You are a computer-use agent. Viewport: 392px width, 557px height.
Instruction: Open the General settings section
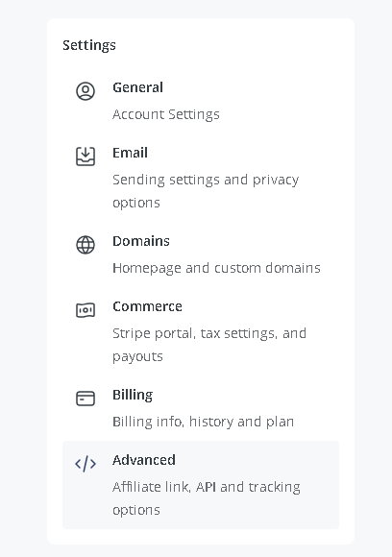pyautogui.click(x=201, y=101)
